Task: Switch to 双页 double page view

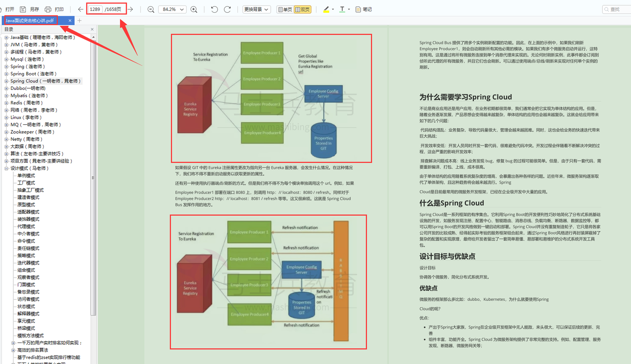Action: tap(302, 9)
